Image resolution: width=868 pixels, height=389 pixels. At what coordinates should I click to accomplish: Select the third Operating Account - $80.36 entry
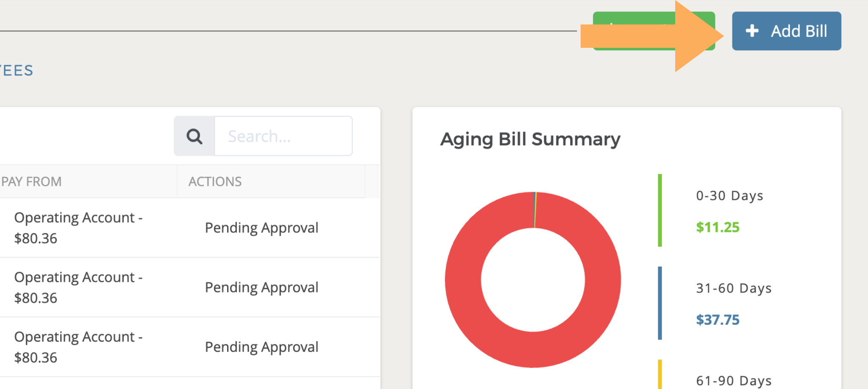point(78,347)
